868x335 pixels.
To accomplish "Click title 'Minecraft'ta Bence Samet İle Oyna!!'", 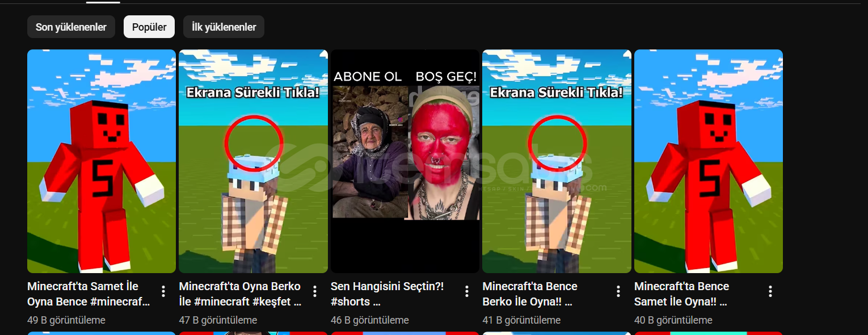I will (682, 294).
